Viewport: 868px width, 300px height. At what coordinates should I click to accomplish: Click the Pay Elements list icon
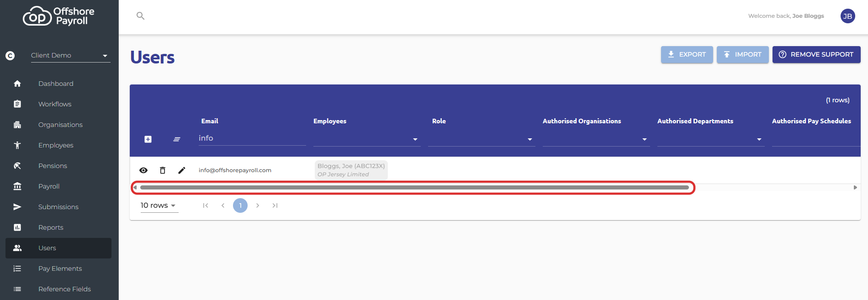coord(17,268)
